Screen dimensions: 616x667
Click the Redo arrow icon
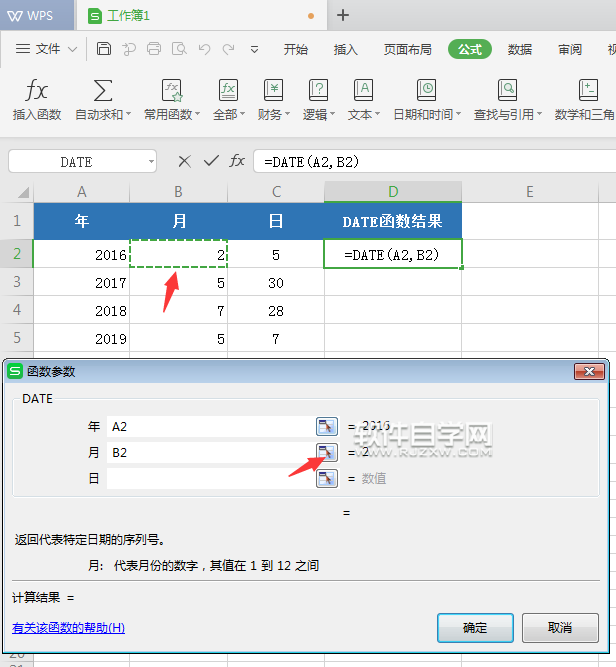click(x=229, y=49)
